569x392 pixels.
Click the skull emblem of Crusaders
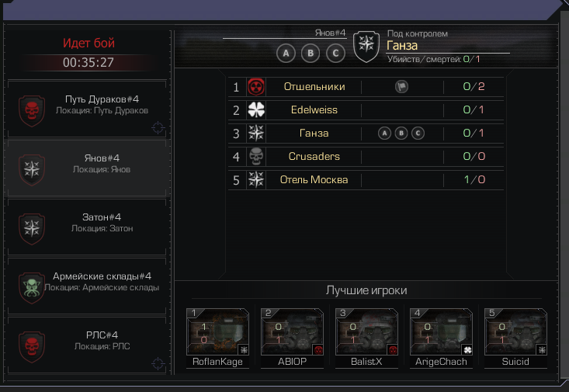256,157
